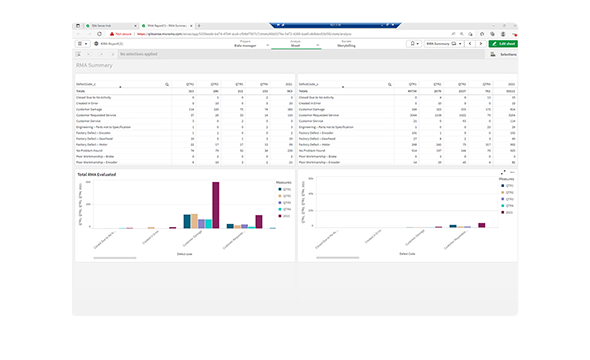Image resolution: width=590 pixels, height=360 pixels.
Task: Open the right chart more options menu
Action: tap(512, 172)
